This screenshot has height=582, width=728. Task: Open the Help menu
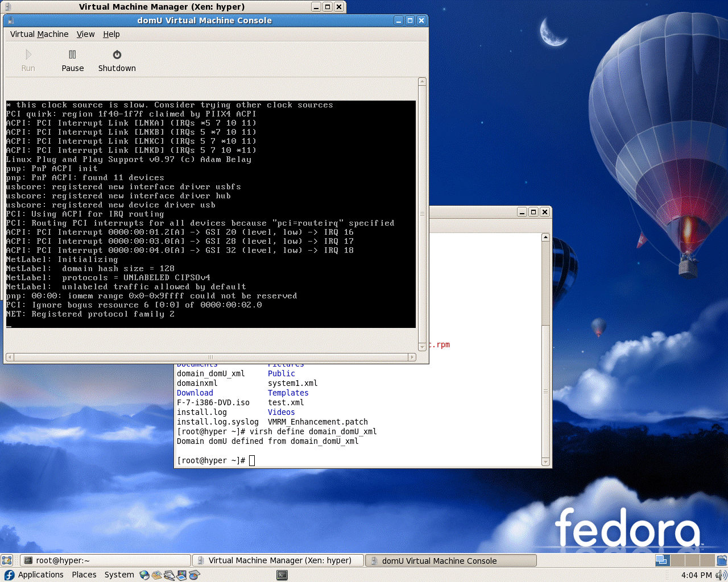click(x=111, y=34)
